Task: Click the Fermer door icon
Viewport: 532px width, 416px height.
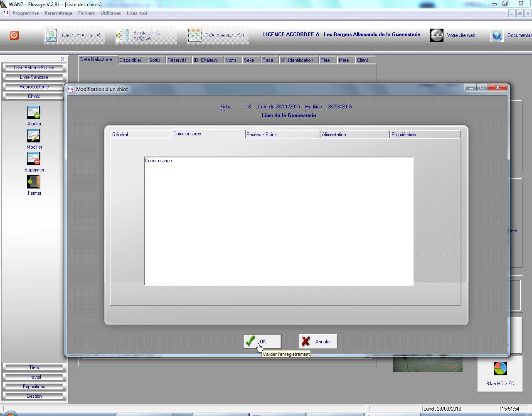Action: pyautogui.click(x=34, y=182)
